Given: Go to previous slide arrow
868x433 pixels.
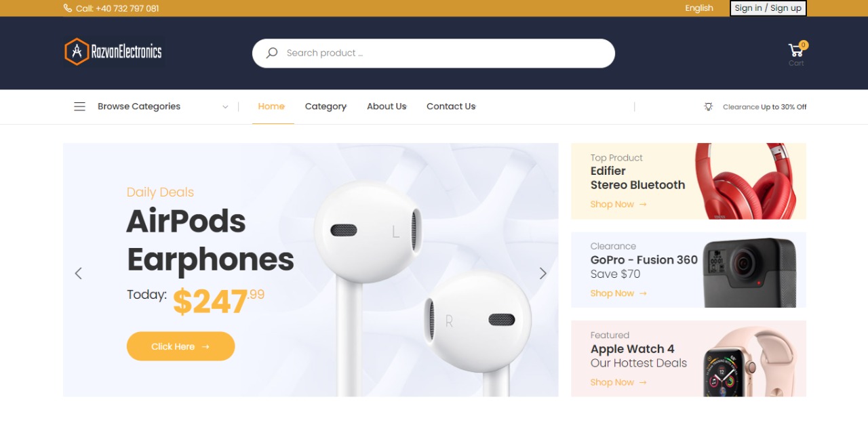Looking at the screenshot, I should pos(78,273).
